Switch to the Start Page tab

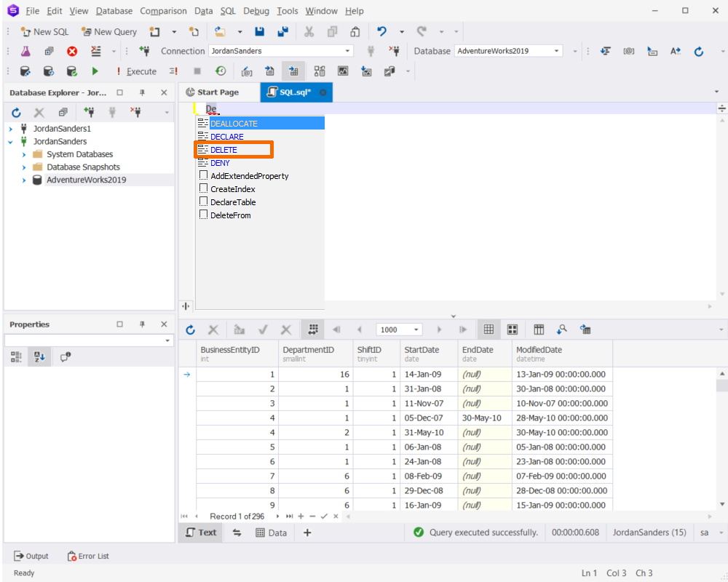coord(218,92)
